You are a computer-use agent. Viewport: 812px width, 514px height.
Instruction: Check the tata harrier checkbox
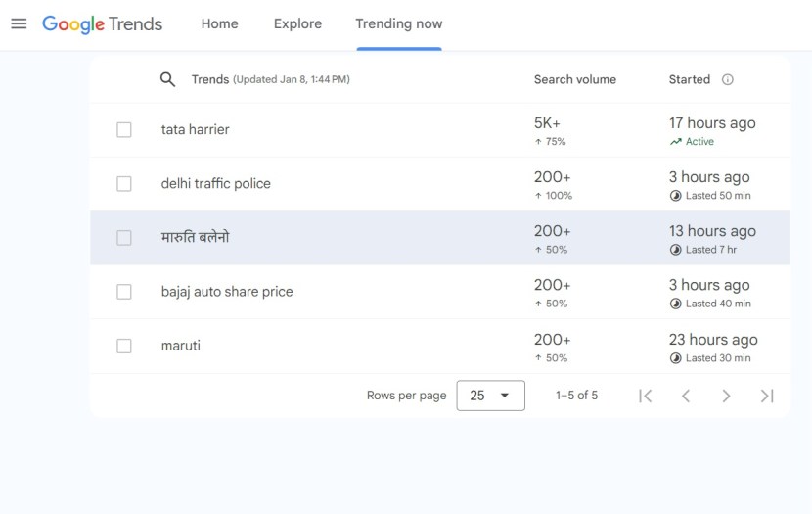coord(124,130)
